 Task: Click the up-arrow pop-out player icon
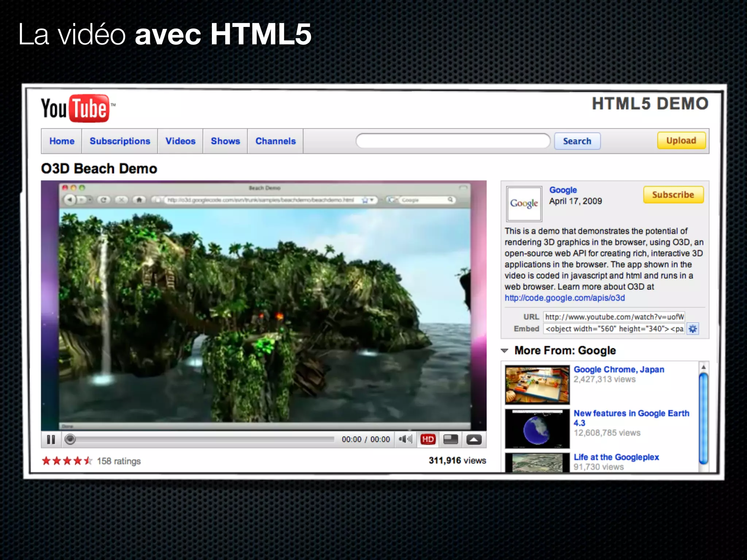[x=474, y=440]
